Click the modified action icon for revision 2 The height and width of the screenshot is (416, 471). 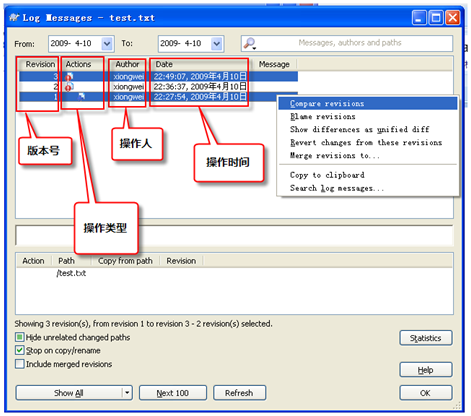pyautogui.click(x=69, y=87)
